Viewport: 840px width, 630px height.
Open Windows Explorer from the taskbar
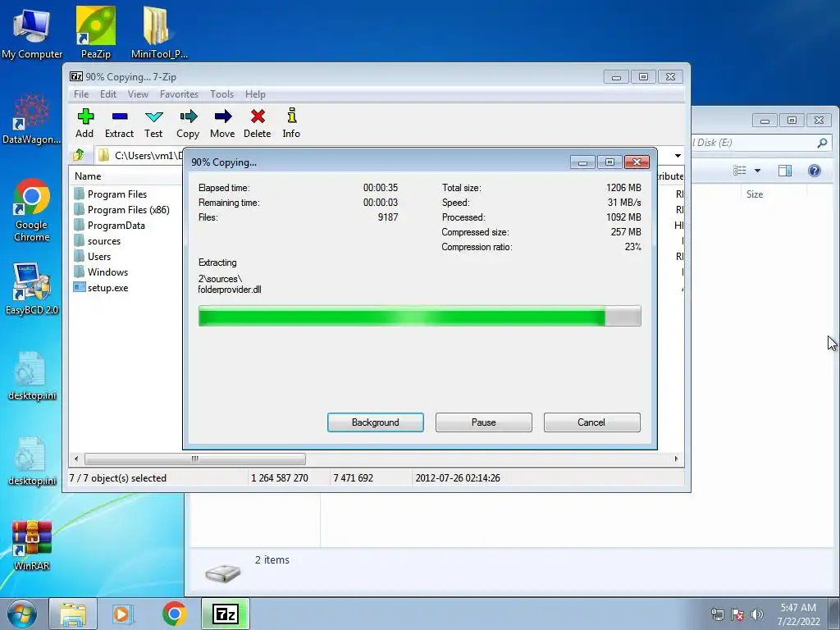73,614
